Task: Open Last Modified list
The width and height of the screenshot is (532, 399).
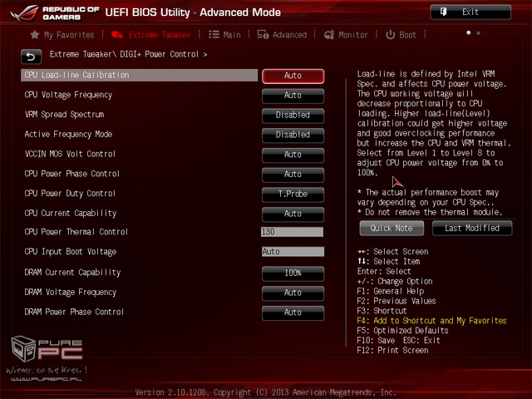Action: (x=472, y=229)
